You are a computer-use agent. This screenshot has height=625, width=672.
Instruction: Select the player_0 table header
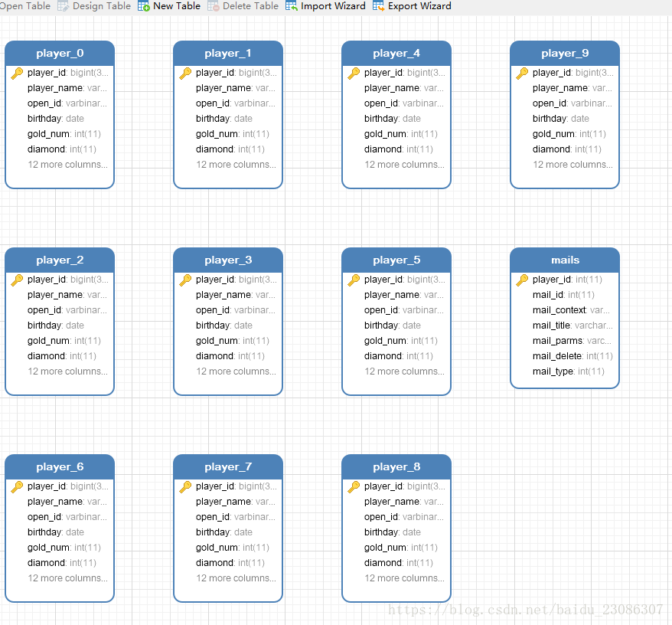tap(60, 53)
